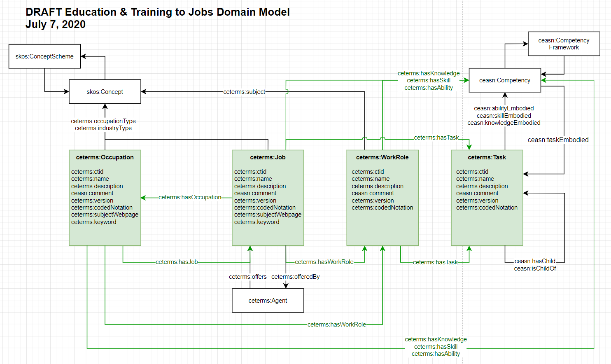Viewport: 611px width, 364px height.
Task: Select the ceterms:WorkRole entity box
Action: (382, 198)
